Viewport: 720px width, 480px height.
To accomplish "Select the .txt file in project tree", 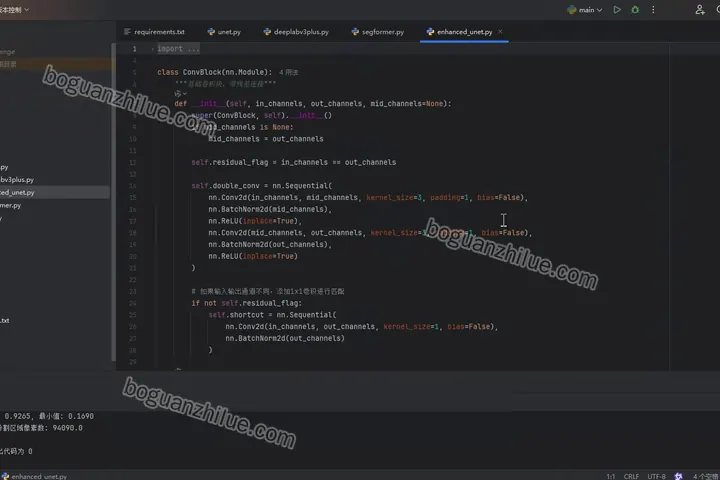I will [x=5, y=321].
